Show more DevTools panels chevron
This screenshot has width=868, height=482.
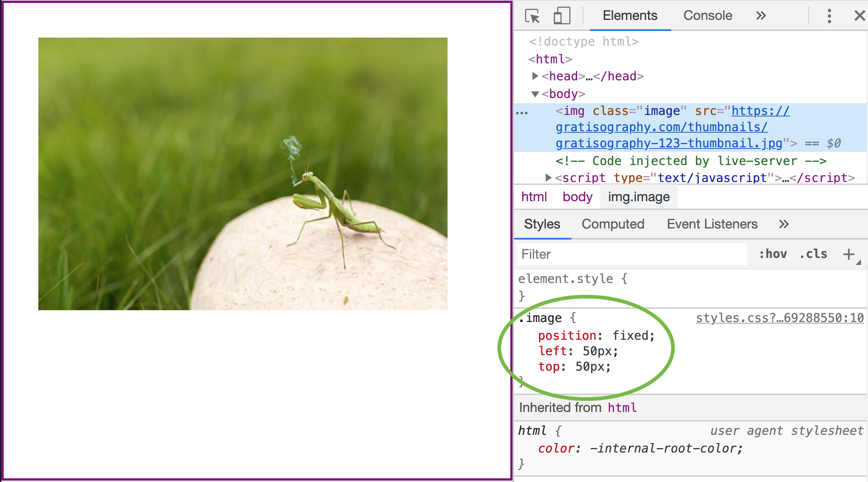pyautogui.click(x=761, y=16)
